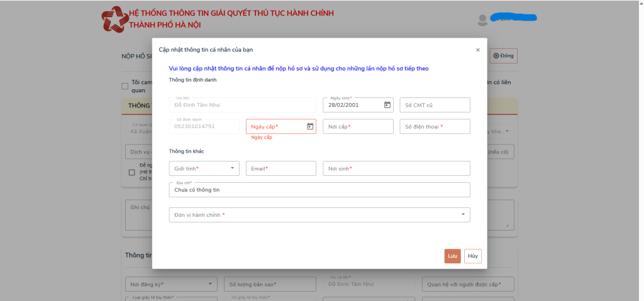Focus Quan hệ với người được cấp field
The height and width of the screenshot is (301, 644).
click(x=468, y=284)
